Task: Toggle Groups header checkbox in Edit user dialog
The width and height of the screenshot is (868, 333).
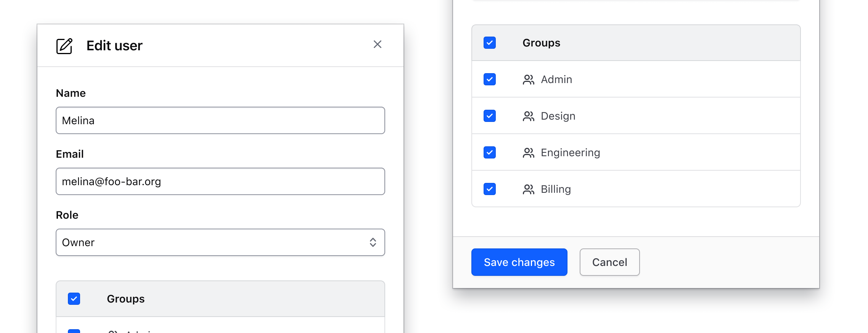Action: coord(74,299)
